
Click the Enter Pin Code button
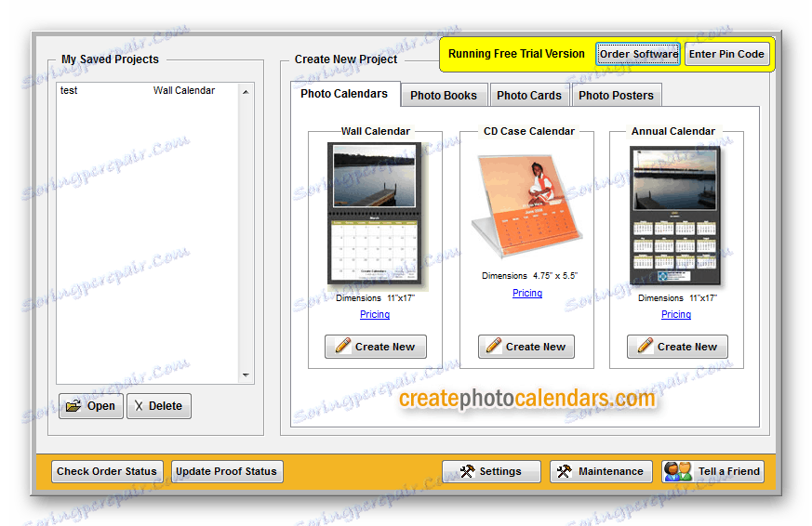point(726,54)
